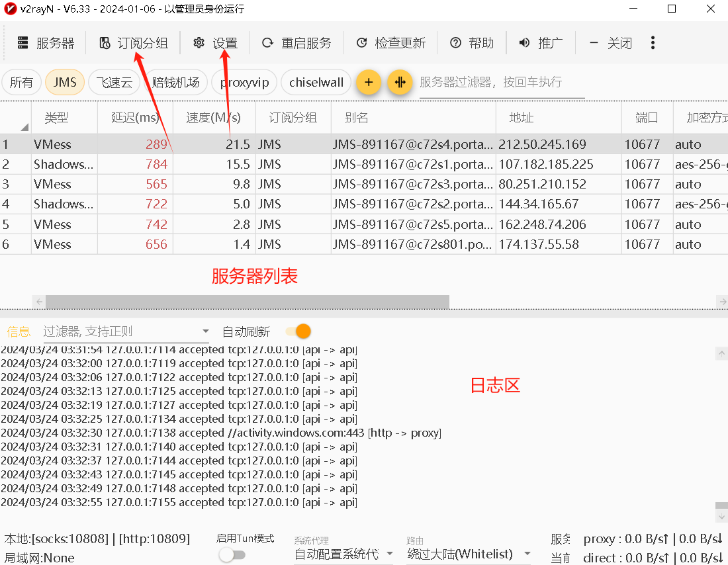728x565 pixels.
Task: Sort by the 类型 column header
Action: pyautogui.click(x=65, y=118)
